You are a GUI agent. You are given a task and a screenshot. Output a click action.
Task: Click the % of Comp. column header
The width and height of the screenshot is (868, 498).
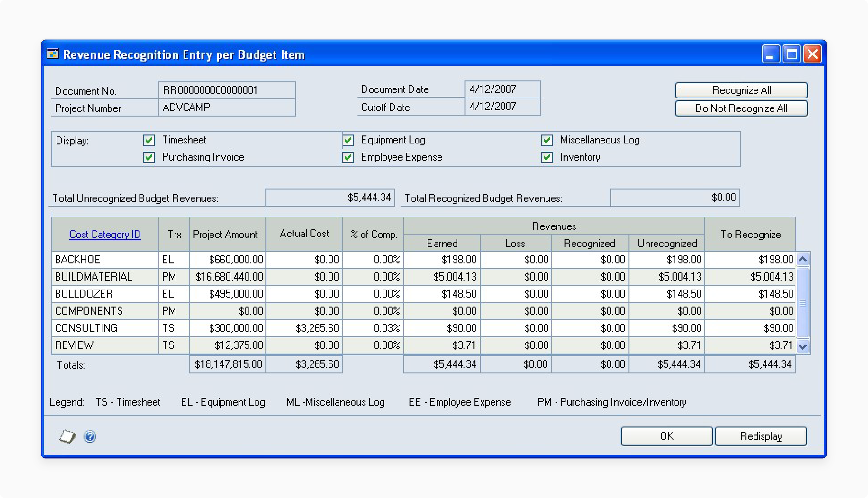[x=373, y=234]
